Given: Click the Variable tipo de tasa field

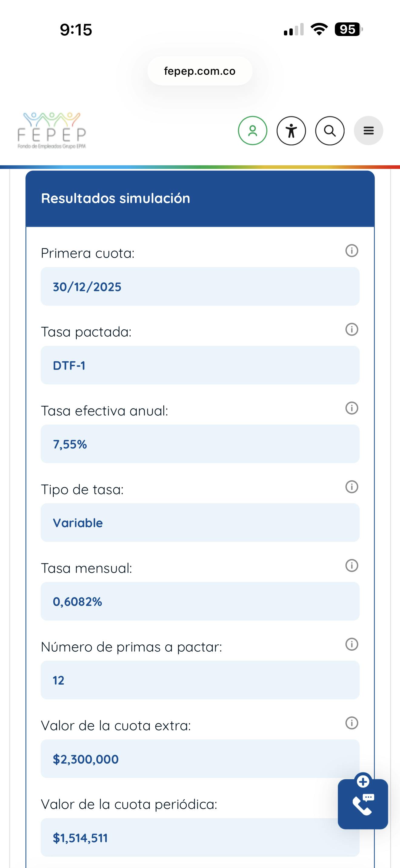Looking at the screenshot, I should [x=200, y=523].
